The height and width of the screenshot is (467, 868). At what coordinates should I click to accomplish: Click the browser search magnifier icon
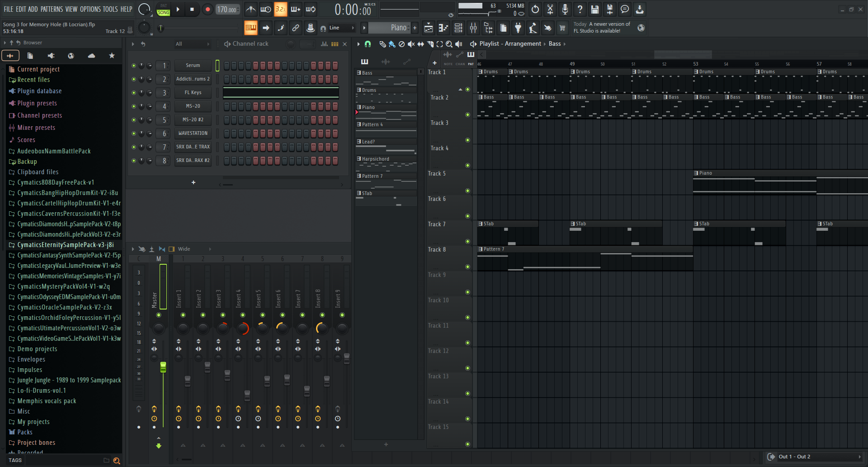tap(117, 460)
